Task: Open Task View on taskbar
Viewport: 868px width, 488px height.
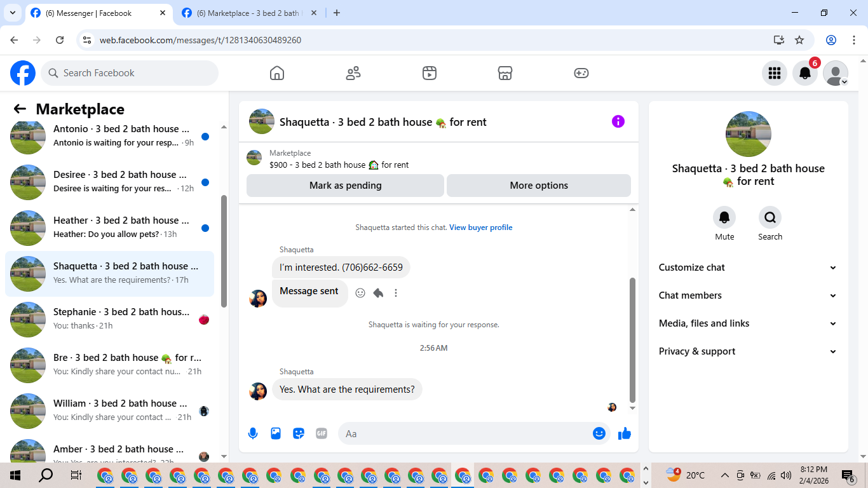Action: pos(76,475)
